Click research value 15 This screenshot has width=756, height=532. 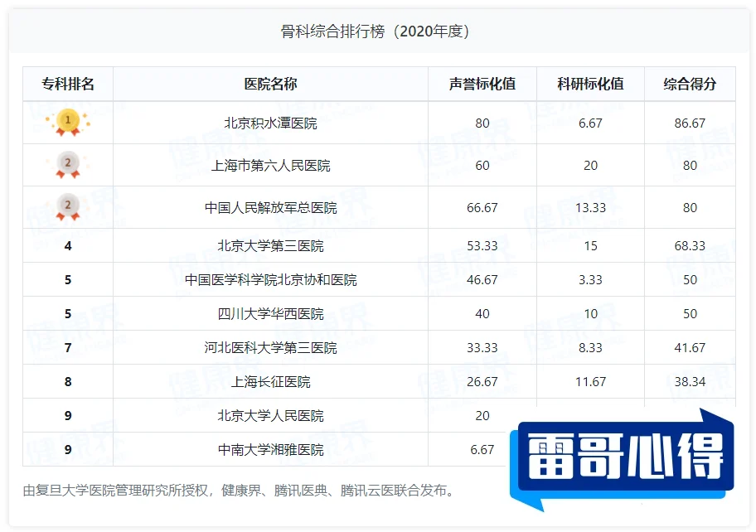click(x=590, y=246)
